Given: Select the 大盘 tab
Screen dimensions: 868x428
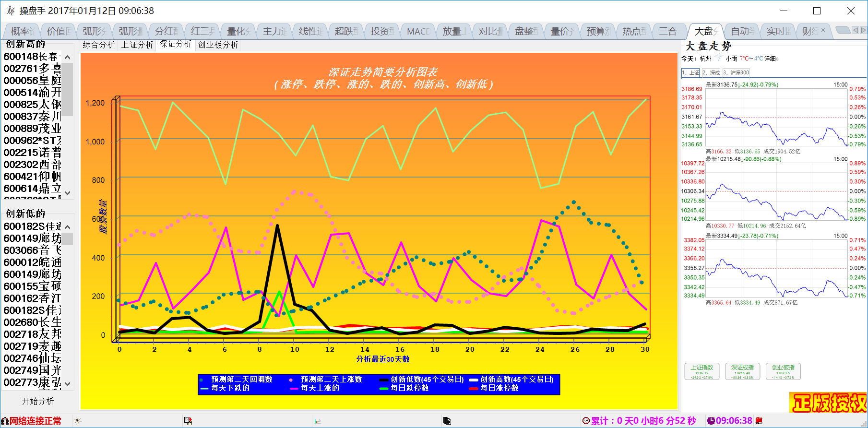Looking at the screenshot, I should [x=706, y=31].
